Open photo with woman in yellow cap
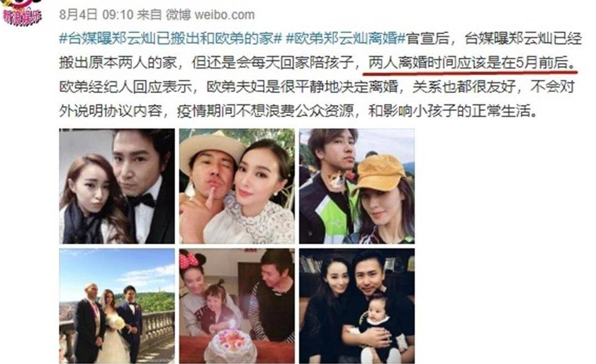This screenshot has width=596, height=364. (x=357, y=186)
